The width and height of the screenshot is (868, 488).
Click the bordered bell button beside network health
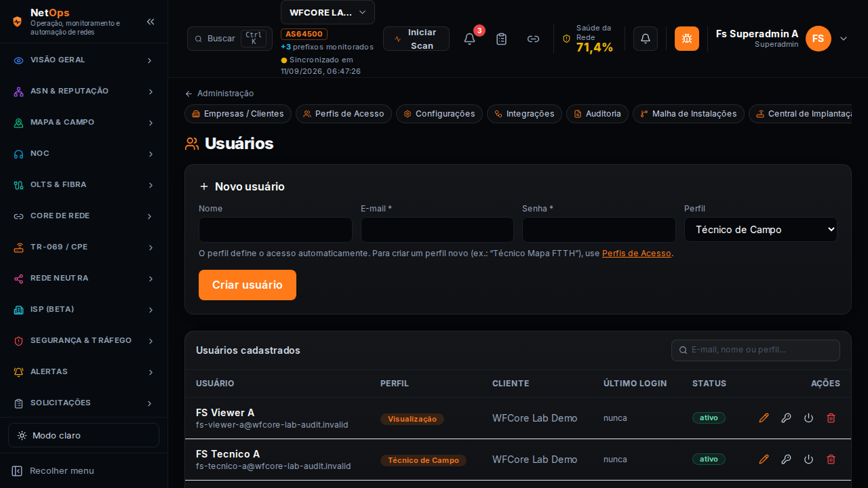[646, 39]
